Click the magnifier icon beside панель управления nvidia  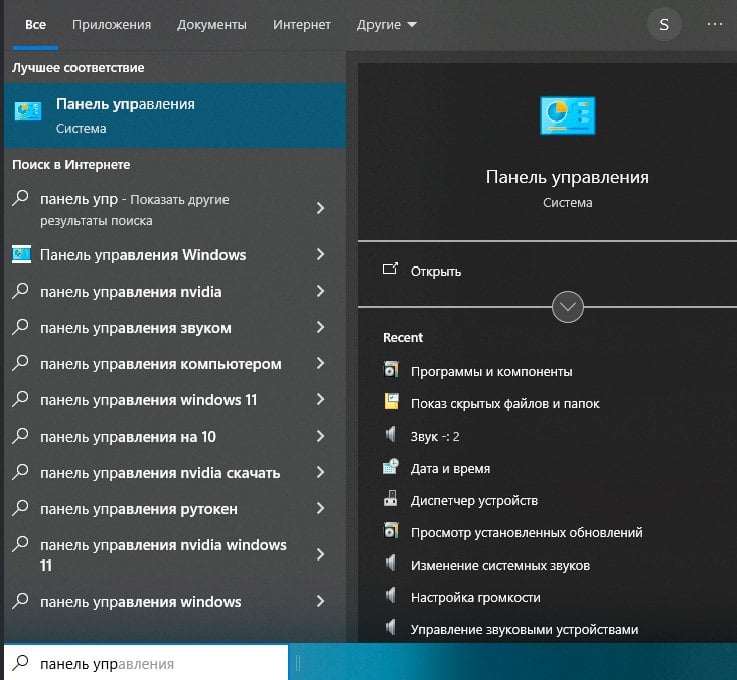(21, 290)
